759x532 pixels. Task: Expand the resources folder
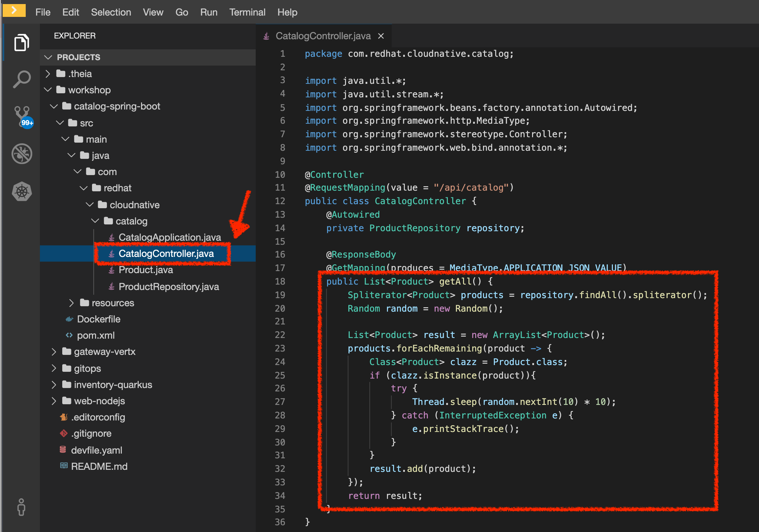click(71, 303)
